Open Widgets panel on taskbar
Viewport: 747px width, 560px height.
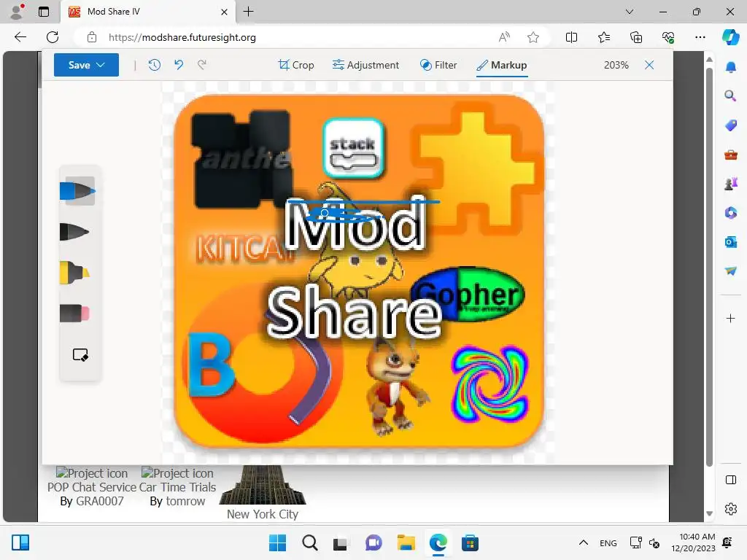(20, 542)
